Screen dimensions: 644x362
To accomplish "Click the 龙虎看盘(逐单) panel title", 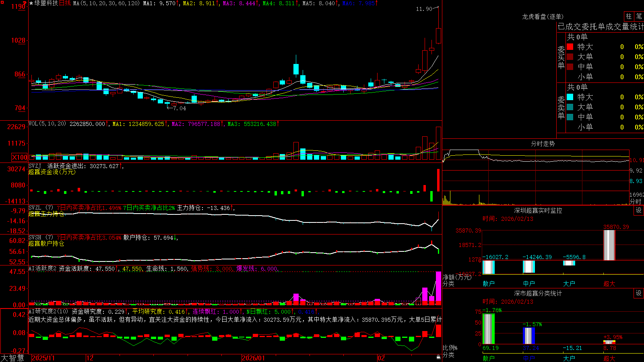I will point(543,16).
